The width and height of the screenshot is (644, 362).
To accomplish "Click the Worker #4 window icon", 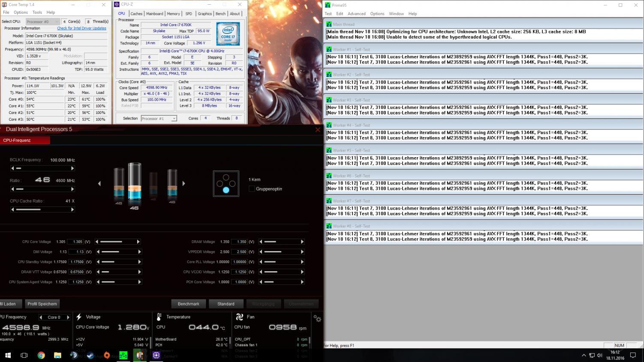I will tap(329, 125).
